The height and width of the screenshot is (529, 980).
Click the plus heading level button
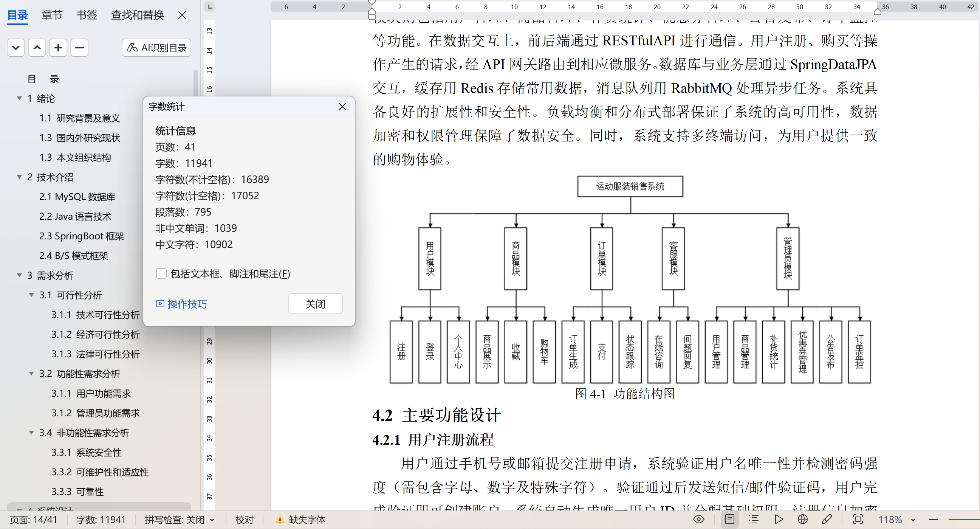[x=58, y=48]
